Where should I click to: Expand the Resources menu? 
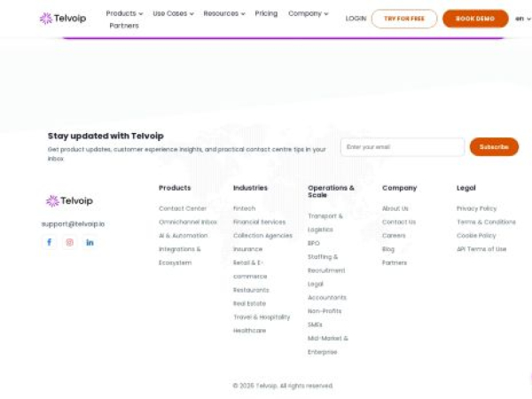pos(224,13)
